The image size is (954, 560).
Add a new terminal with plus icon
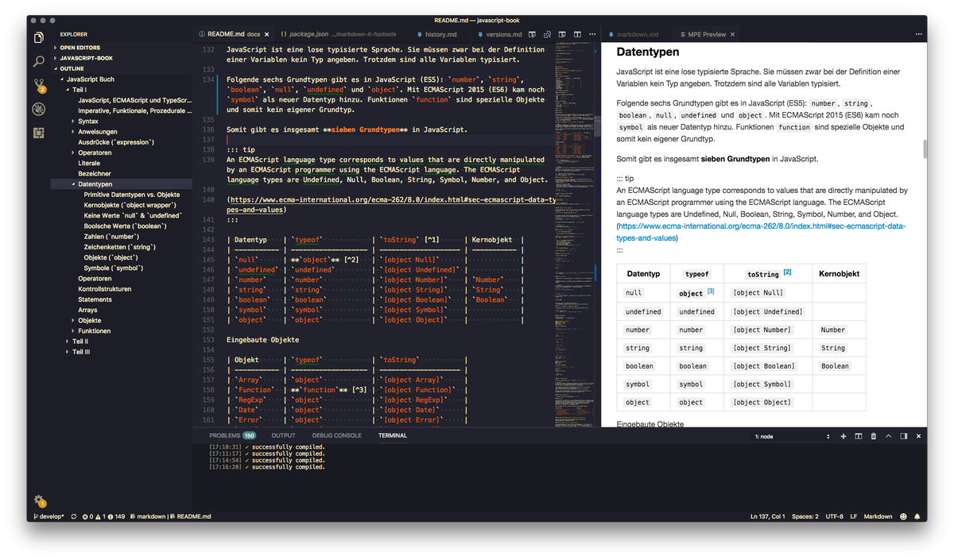pos(843,435)
